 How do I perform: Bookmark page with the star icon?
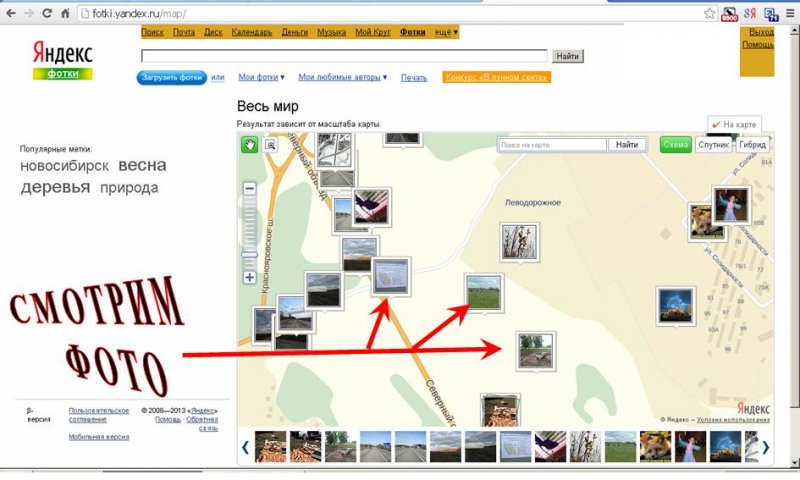pos(709,14)
